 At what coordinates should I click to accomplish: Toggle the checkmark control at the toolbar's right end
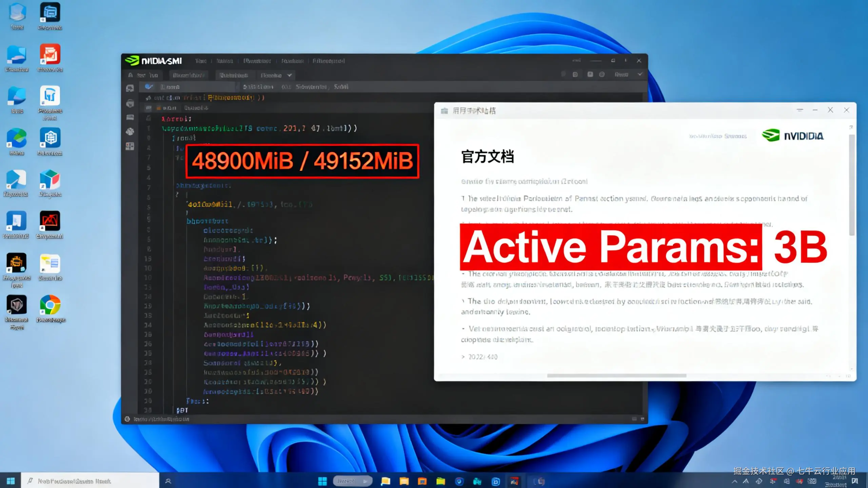pos(640,74)
